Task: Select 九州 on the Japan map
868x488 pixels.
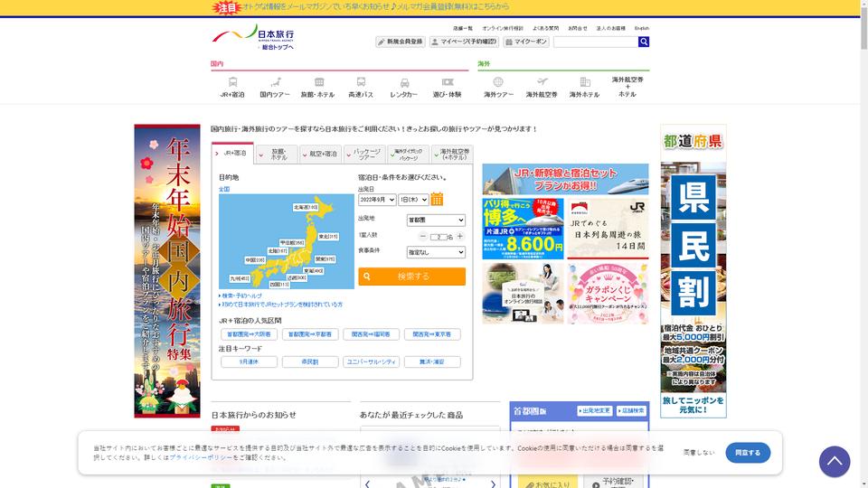Action: [x=241, y=279]
